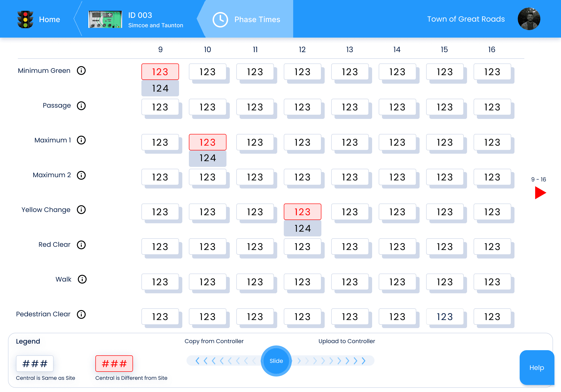Click the Maximum 2 info icon
Image resolution: width=561 pixels, height=392 pixels.
coord(81,175)
